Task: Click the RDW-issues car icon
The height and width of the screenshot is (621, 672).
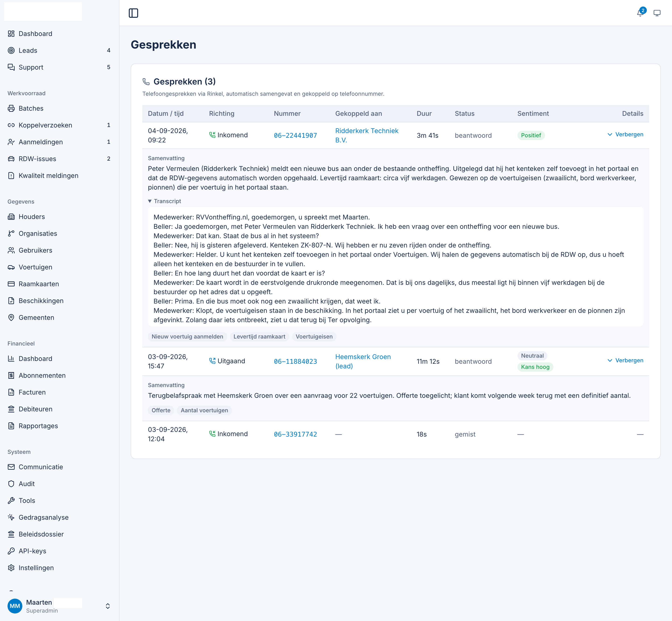Action: click(x=11, y=159)
